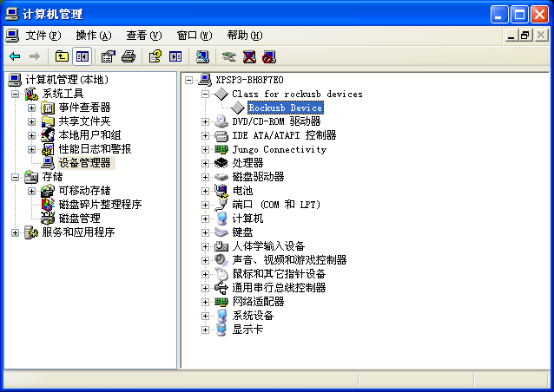The width and height of the screenshot is (554, 392).
Task: Select 计算机管理(本地) root item
Action: tap(66, 80)
